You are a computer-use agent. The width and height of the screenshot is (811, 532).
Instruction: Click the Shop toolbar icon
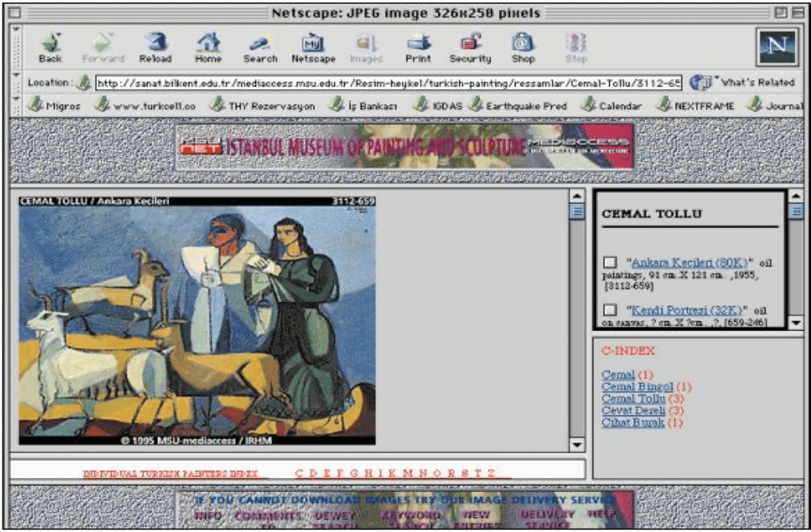coord(523,48)
